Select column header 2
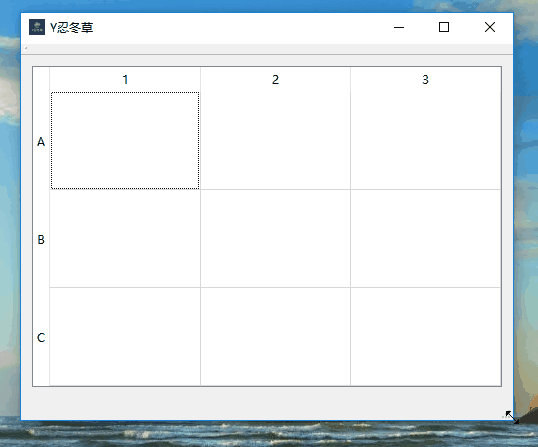538x447 pixels. (x=276, y=79)
